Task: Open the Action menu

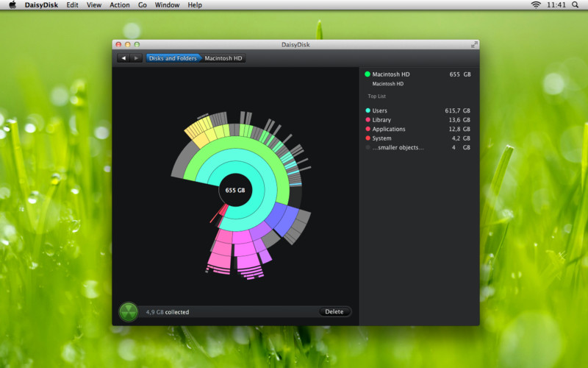Action: pos(119,5)
